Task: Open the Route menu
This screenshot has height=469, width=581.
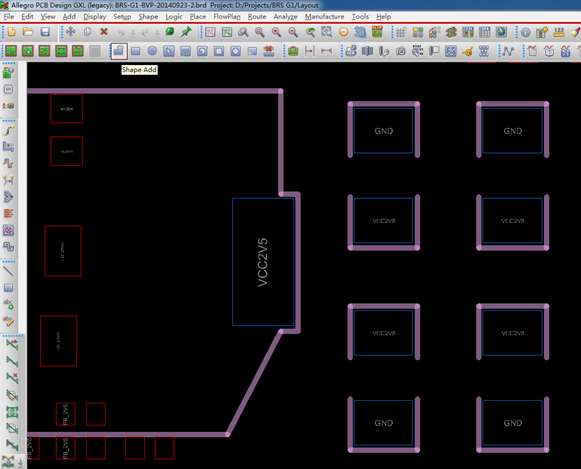Action: pos(257,17)
